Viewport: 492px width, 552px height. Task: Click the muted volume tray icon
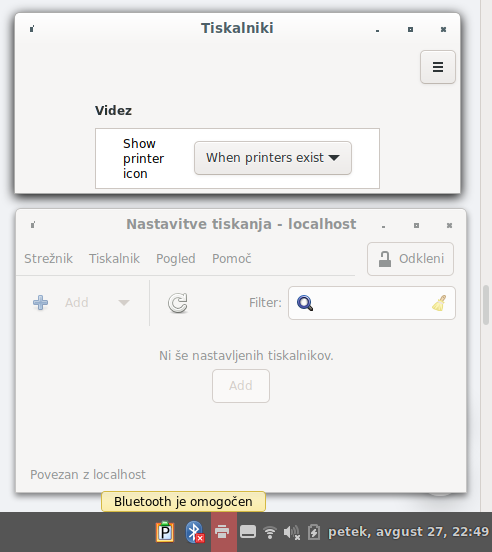[292, 532]
